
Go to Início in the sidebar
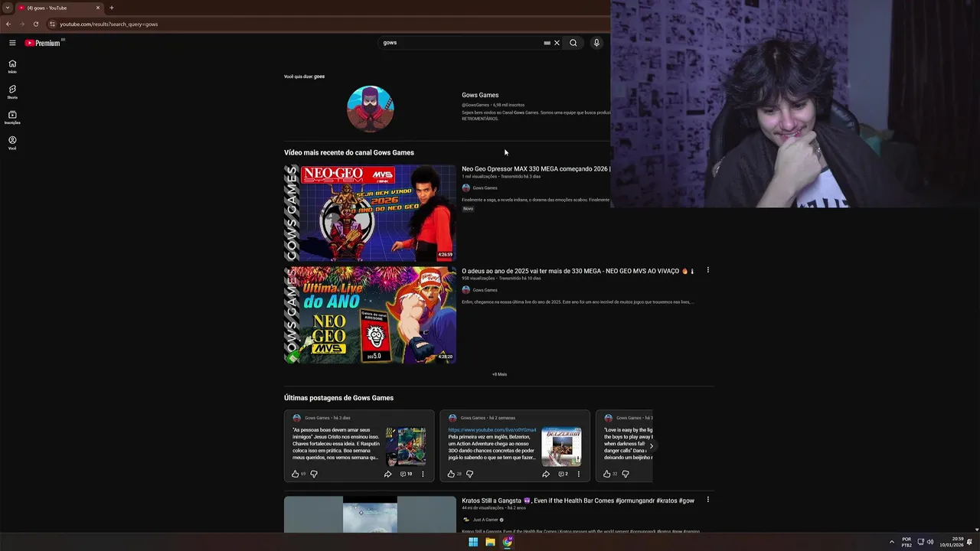pyautogui.click(x=12, y=67)
